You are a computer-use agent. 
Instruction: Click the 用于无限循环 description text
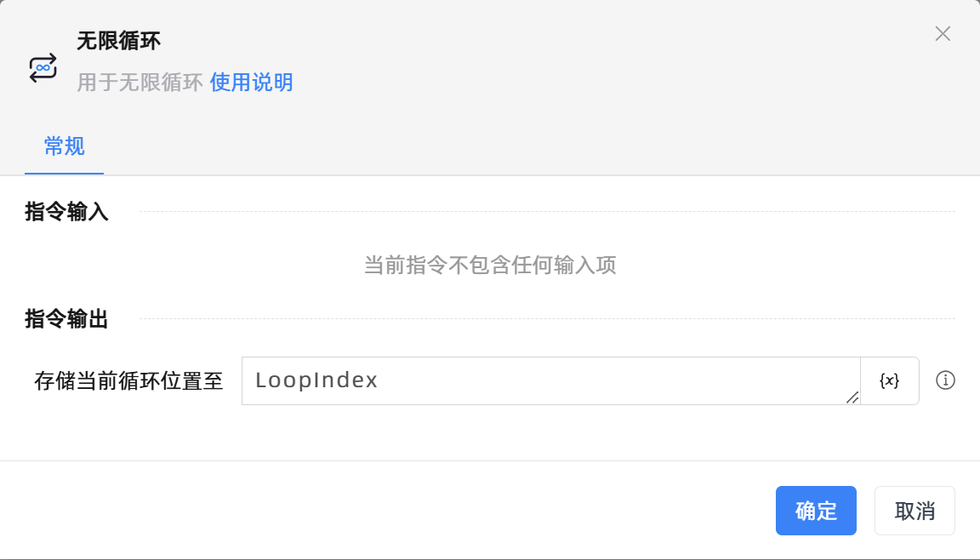(x=140, y=83)
